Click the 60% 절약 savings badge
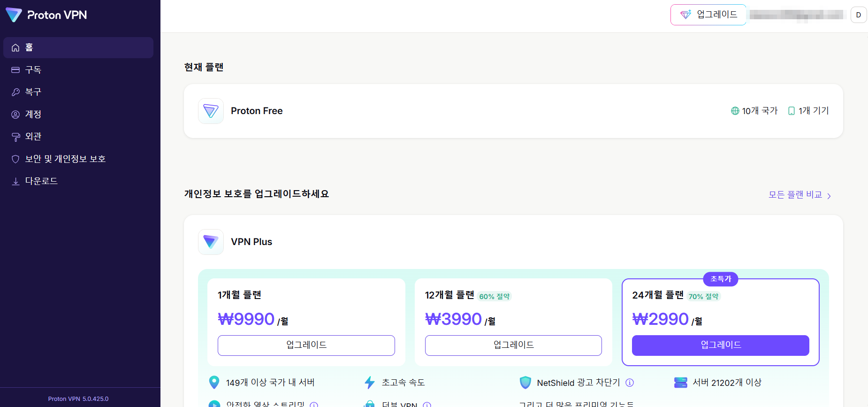Viewport: 868px width, 407px height. 495,296
